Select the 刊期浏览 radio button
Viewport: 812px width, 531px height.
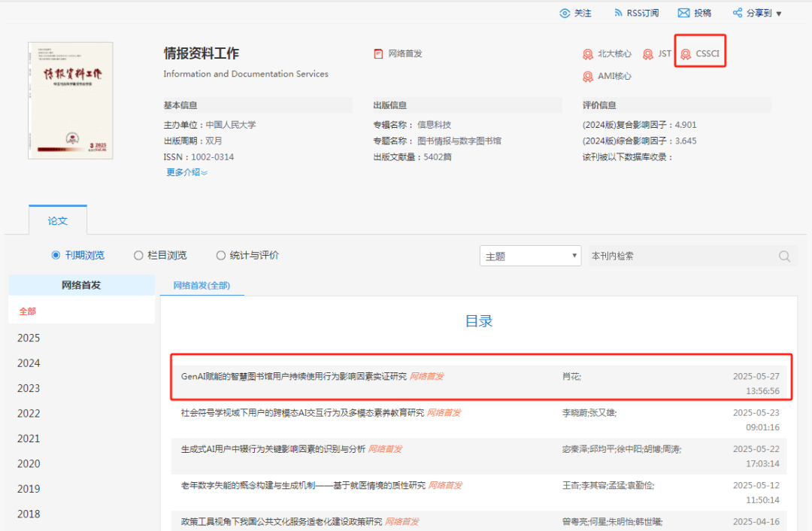[56, 255]
